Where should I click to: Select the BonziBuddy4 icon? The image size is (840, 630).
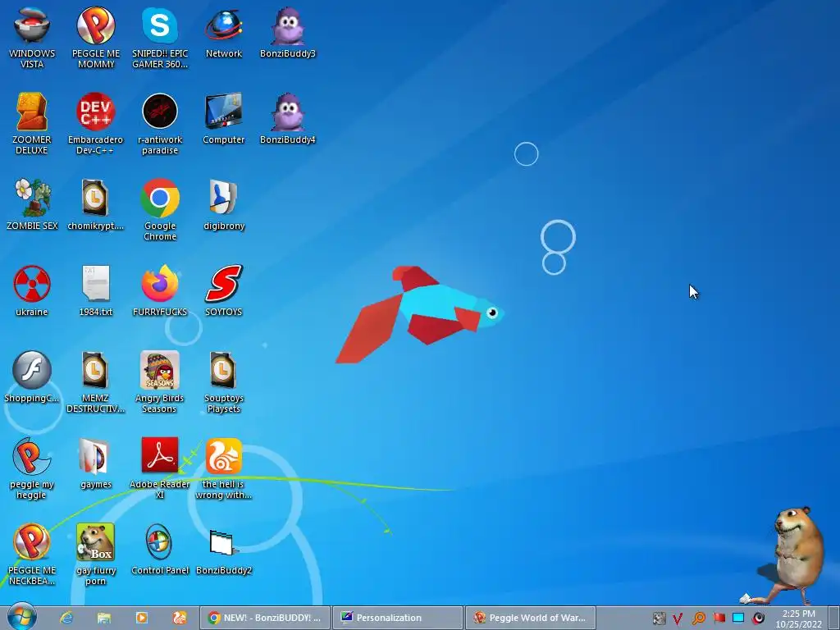tap(288, 118)
